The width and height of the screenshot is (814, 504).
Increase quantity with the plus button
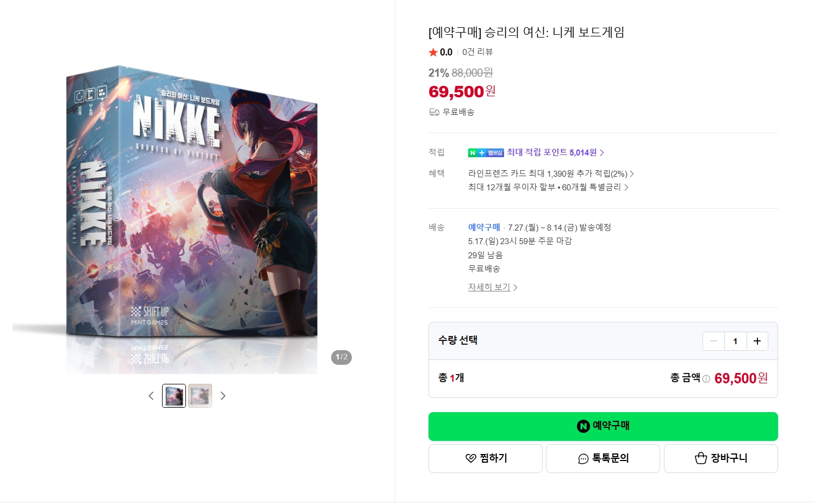(x=757, y=341)
